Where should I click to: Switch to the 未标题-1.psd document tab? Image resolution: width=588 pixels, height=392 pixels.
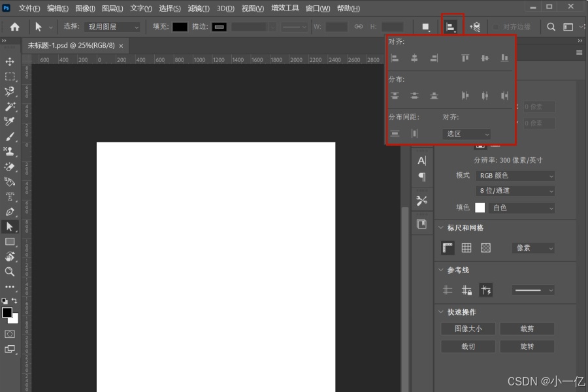click(71, 45)
